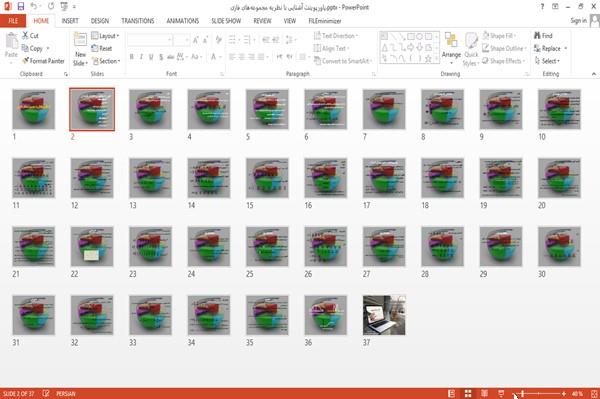
Task: Switch to the TRANSITIONS tab
Action: point(138,21)
